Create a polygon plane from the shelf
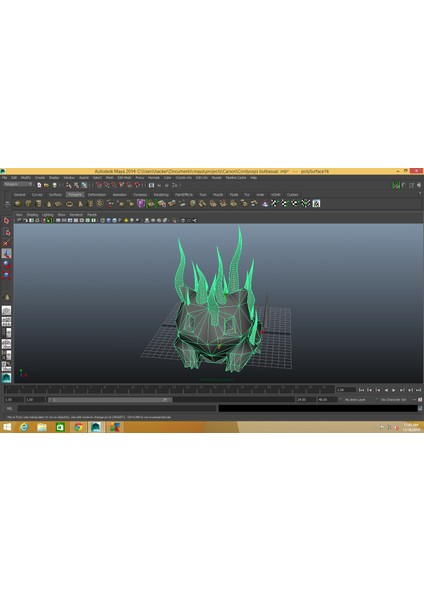This screenshot has width=424, height=600. pyautogui.click(x=59, y=204)
